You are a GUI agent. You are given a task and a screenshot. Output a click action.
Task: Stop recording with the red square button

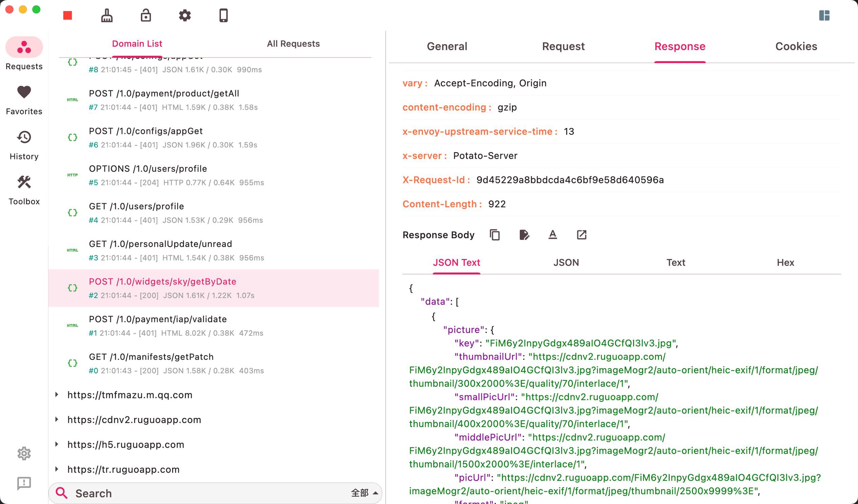[x=67, y=15]
